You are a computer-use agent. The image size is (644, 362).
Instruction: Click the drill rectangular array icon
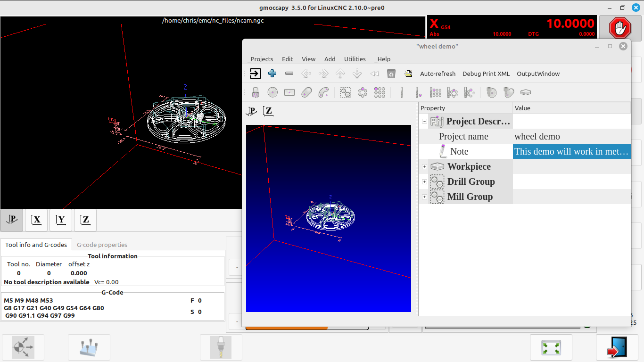point(436,92)
